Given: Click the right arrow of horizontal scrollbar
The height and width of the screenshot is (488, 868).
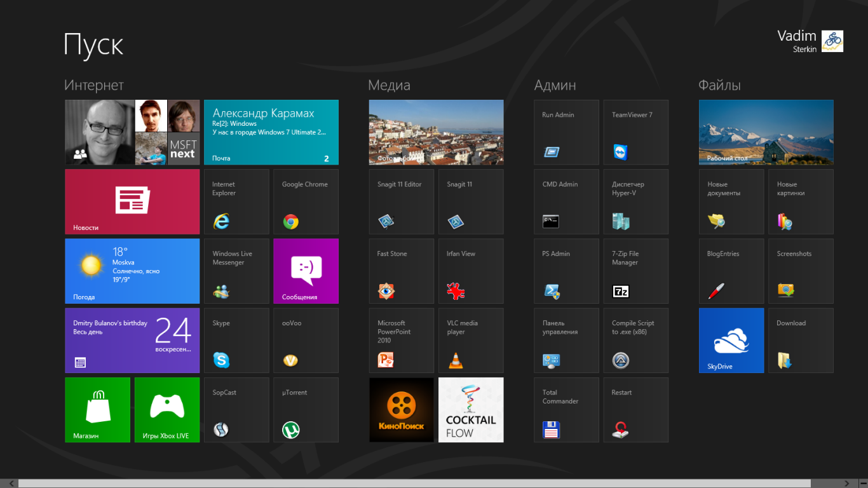Looking at the screenshot, I should click(x=846, y=484).
